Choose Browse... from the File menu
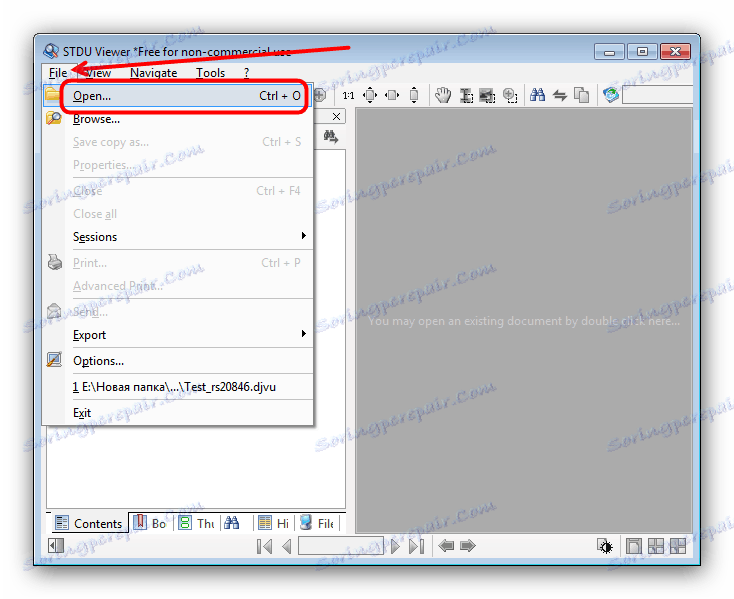 (x=178, y=119)
